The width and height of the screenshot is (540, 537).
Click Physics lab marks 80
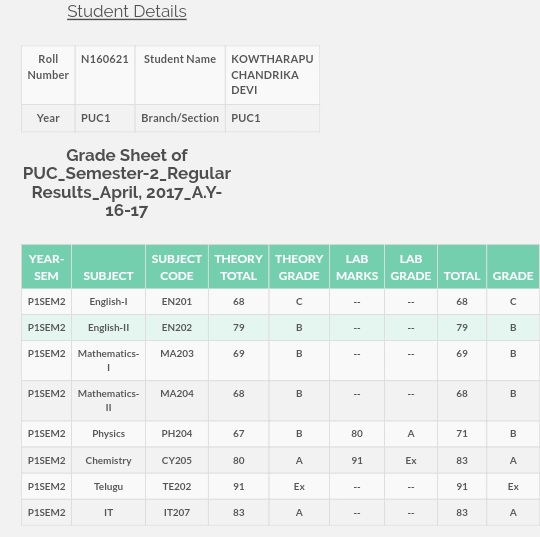(x=357, y=434)
